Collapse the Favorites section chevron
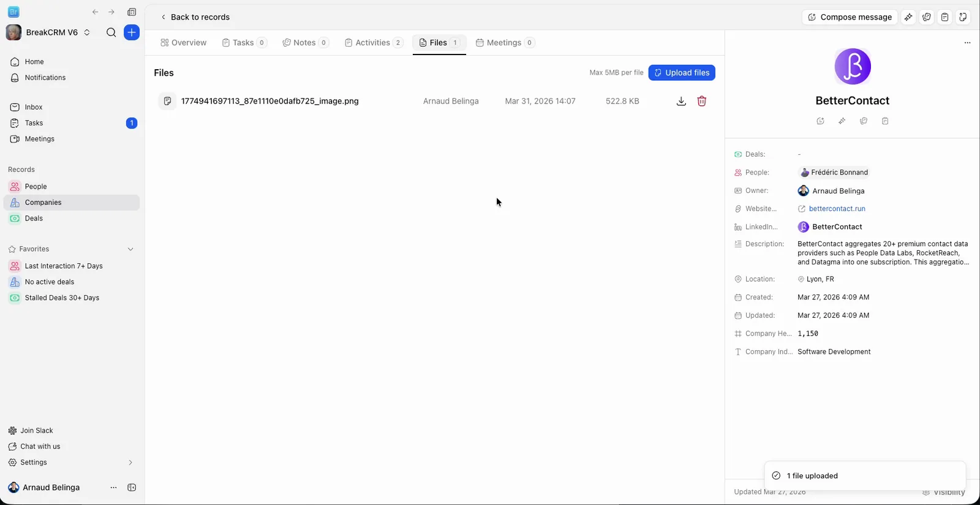 tap(130, 249)
